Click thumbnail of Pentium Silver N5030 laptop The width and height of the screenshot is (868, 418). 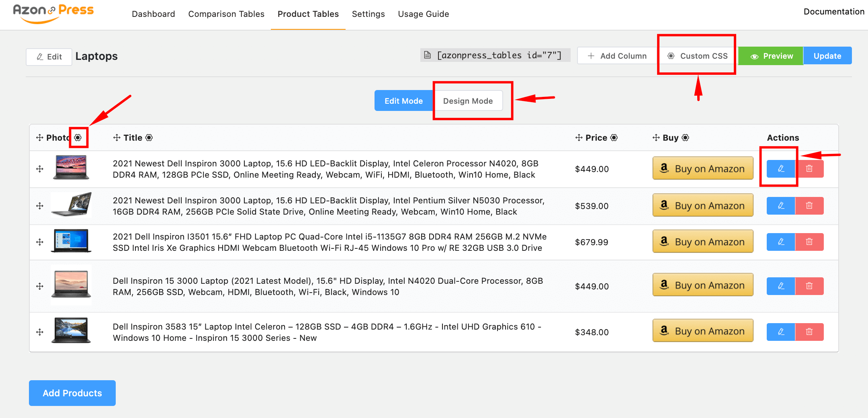(x=71, y=205)
